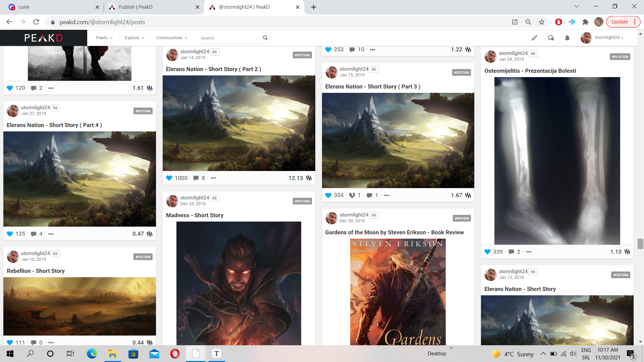Screen dimensions: 644x362
Task: Open the compose post pencil icon
Action: (x=534, y=38)
